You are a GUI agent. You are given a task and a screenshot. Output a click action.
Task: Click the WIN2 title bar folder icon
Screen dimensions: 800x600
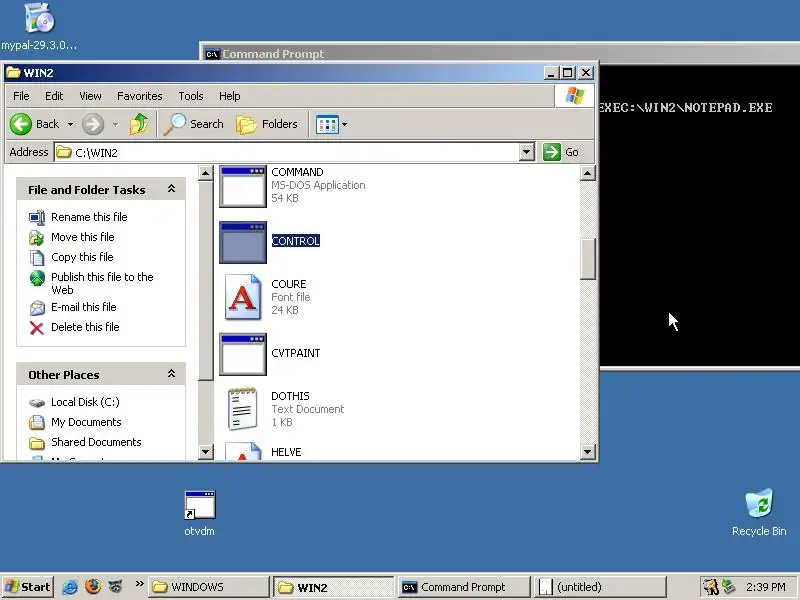(13, 72)
